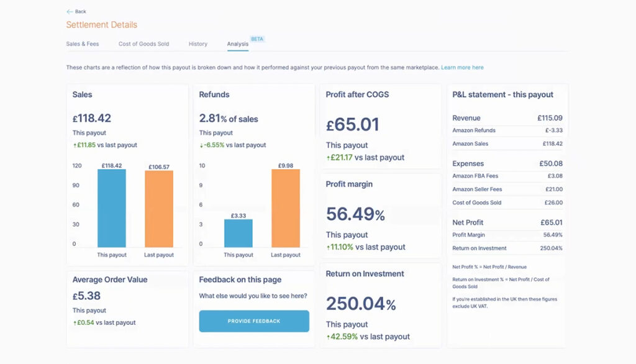Click the Back arrow icon
The image size is (636, 364).
pos(69,12)
